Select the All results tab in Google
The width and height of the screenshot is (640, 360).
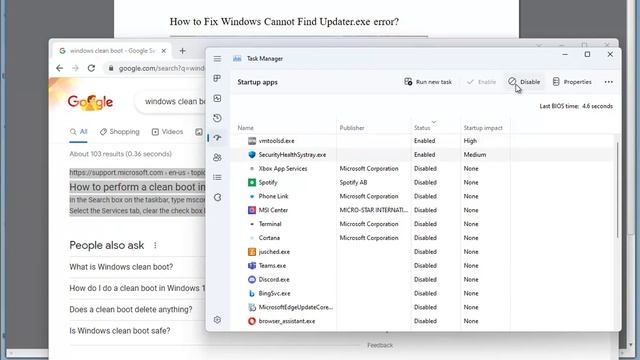coord(78,131)
